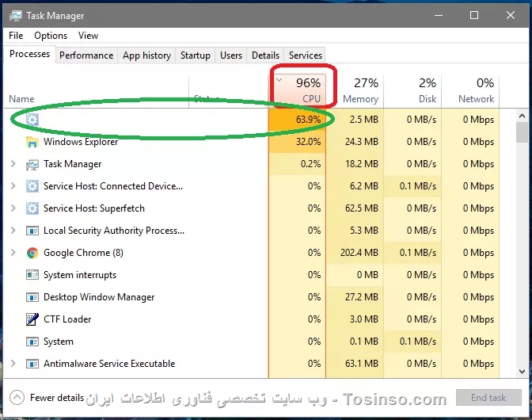Switch to the Performance tab
The image size is (532, 420).
86,55
